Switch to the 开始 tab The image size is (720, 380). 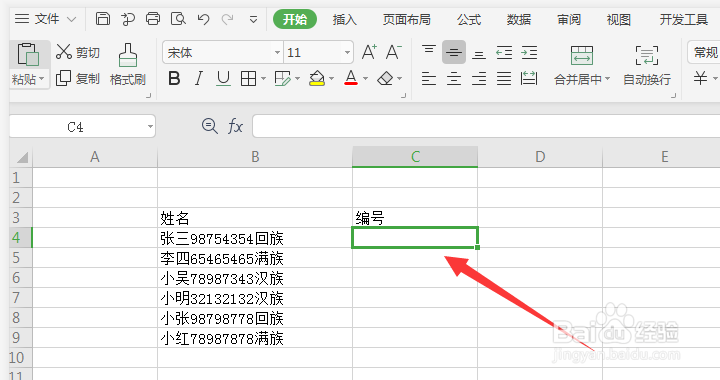(295, 19)
